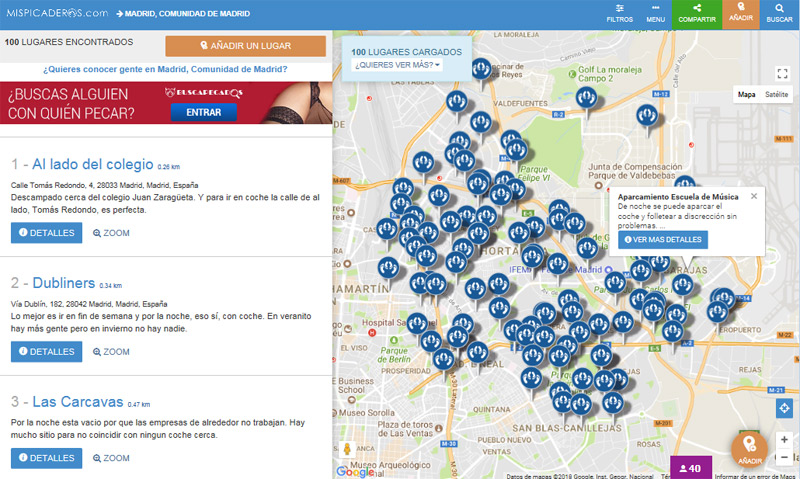Open the Menu dots item
Image resolution: width=800 pixels, height=479 pixels.
click(655, 14)
